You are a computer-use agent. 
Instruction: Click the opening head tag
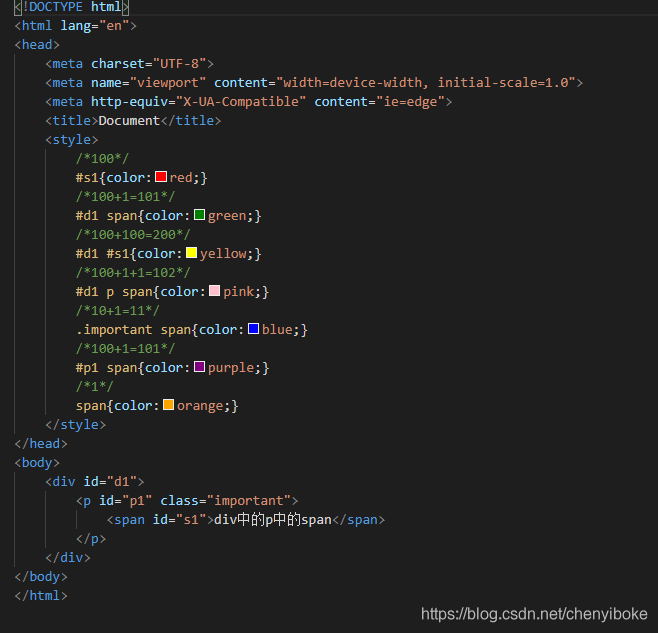point(37,45)
